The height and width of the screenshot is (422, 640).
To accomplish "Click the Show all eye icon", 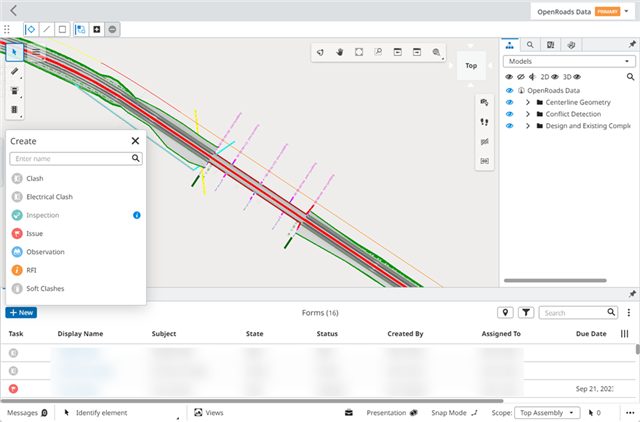I will pyautogui.click(x=509, y=77).
